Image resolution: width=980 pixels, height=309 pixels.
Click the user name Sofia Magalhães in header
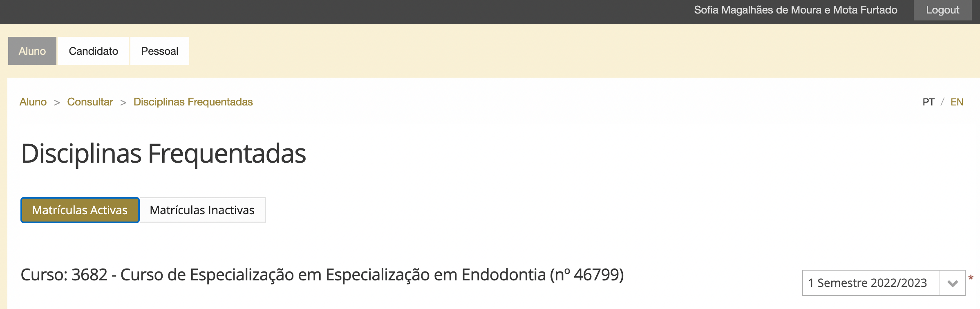coord(795,10)
